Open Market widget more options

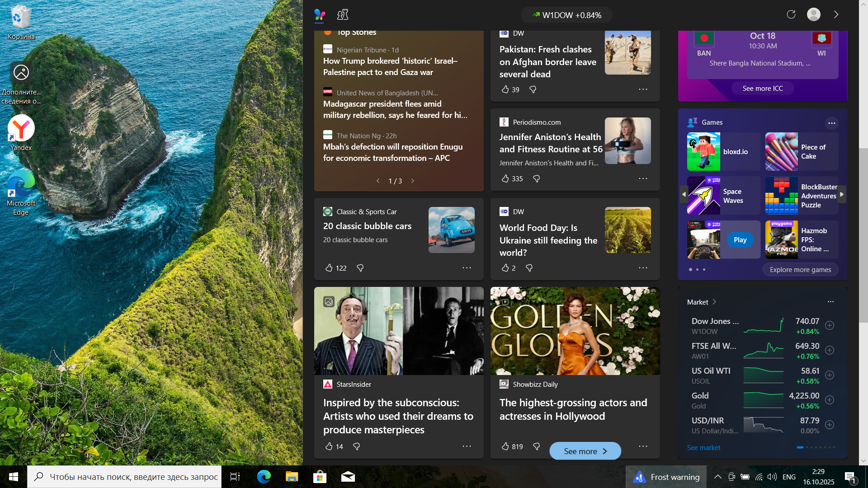coord(830,302)
